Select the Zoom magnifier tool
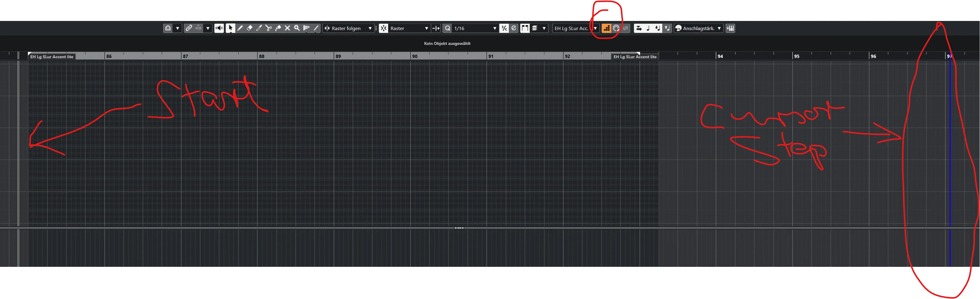Image resolution: width=980 pixels, height=299 pixels. tap(297, 28)
